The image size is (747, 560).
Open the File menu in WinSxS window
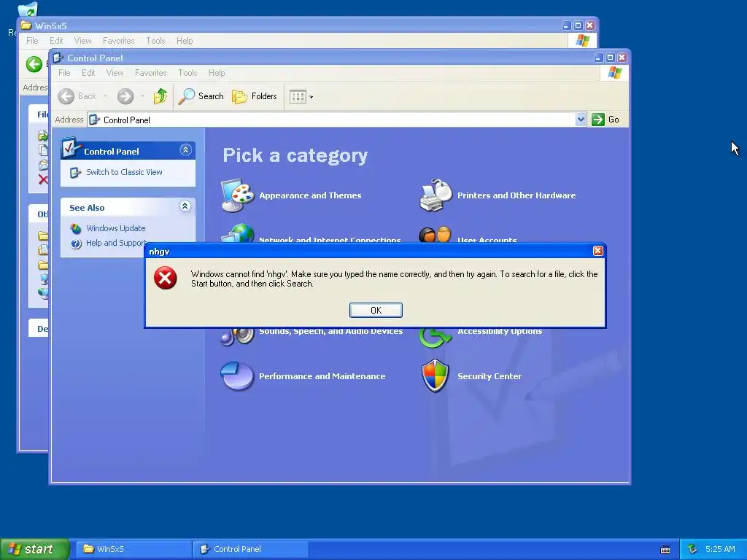pos(32,41)
